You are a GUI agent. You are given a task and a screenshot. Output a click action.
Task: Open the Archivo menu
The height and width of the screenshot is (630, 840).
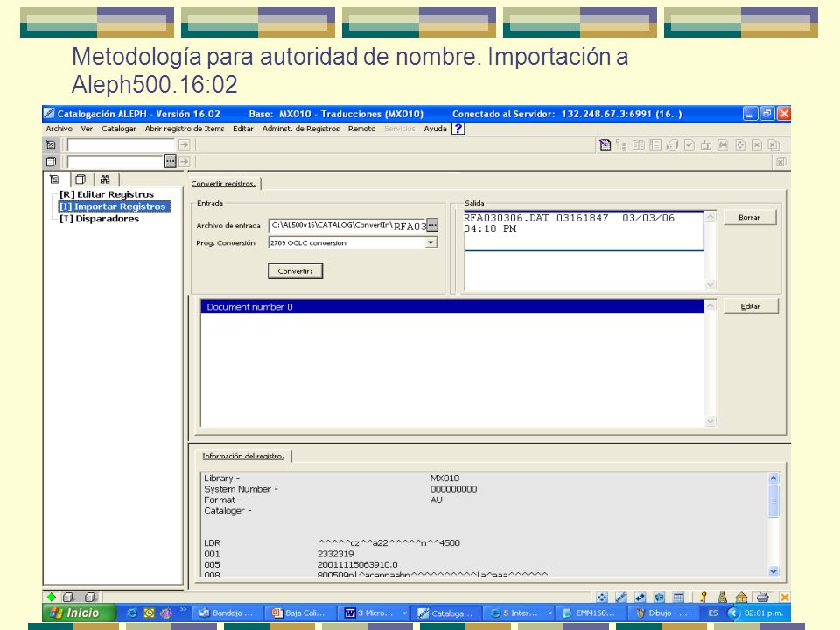click(59, 129)
